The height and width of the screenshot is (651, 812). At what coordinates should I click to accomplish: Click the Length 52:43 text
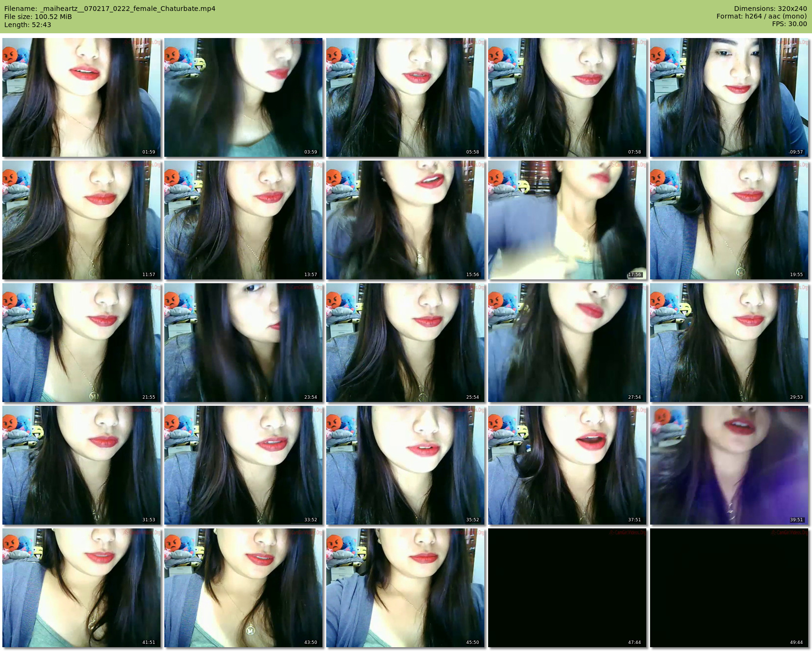point(28,25)
